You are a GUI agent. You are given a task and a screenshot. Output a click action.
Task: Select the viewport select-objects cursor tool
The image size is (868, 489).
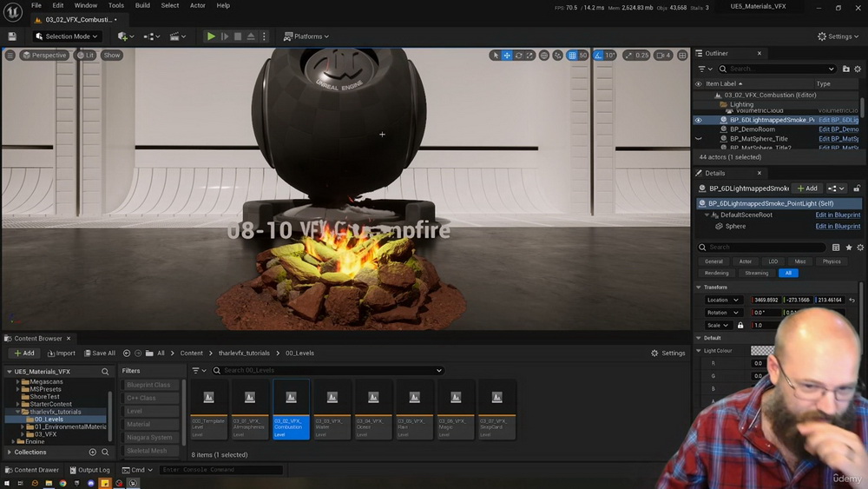coord(496,56)
